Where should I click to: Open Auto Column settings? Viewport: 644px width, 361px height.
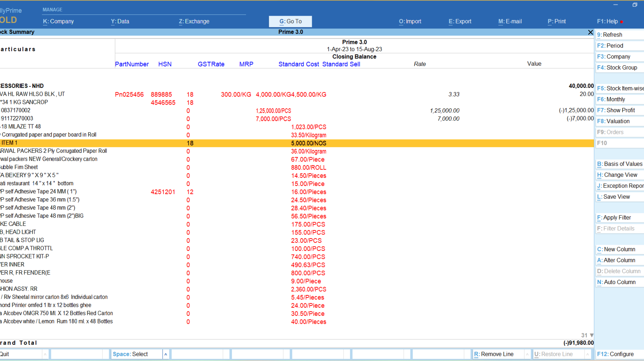617,282
